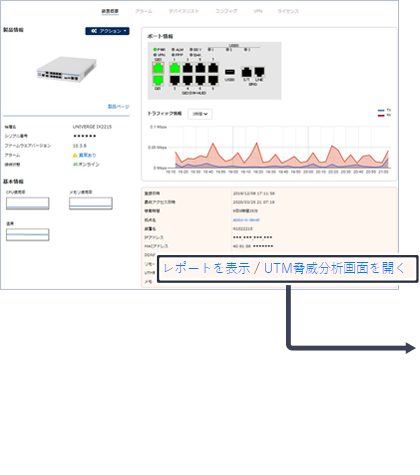
Task: Open the ライセンス tab
Action: click(288, 11)
